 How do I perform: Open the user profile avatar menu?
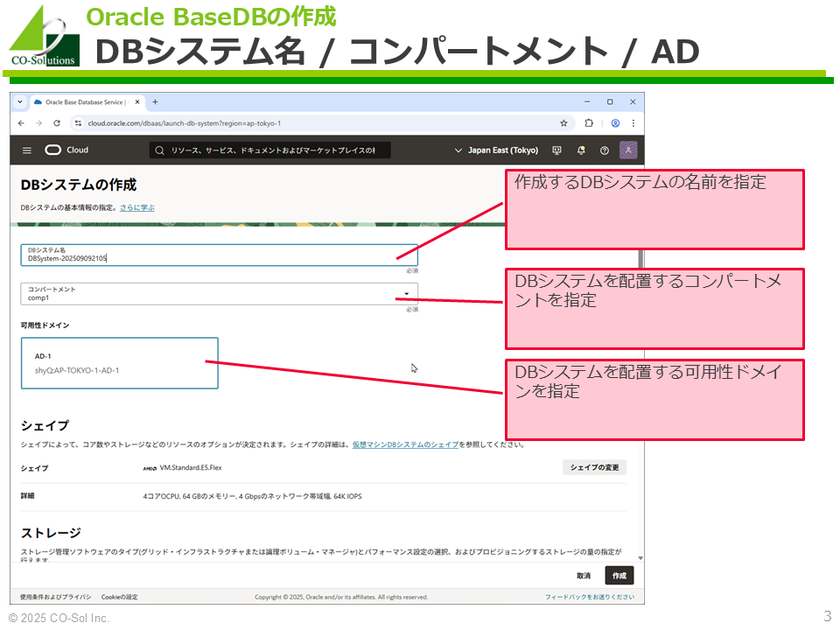628,150
